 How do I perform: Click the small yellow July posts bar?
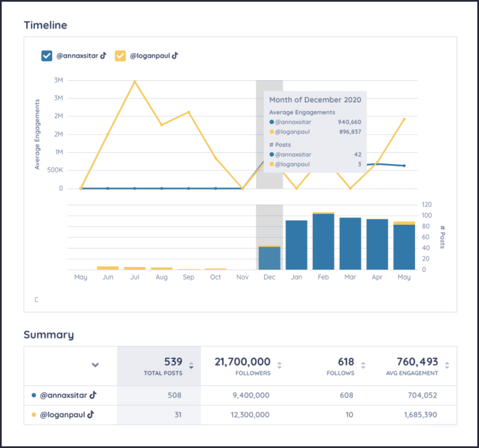(x=135, y=268)
